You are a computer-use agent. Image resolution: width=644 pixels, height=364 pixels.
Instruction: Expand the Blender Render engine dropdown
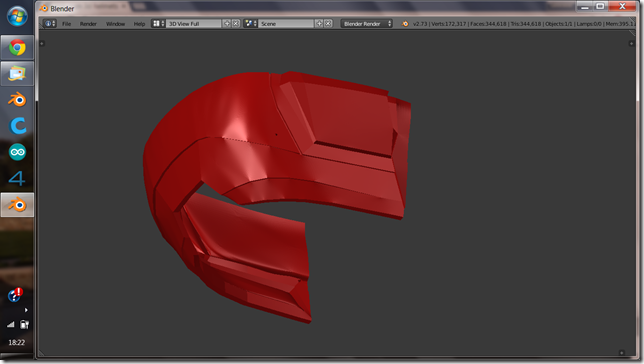pos(366,23)
